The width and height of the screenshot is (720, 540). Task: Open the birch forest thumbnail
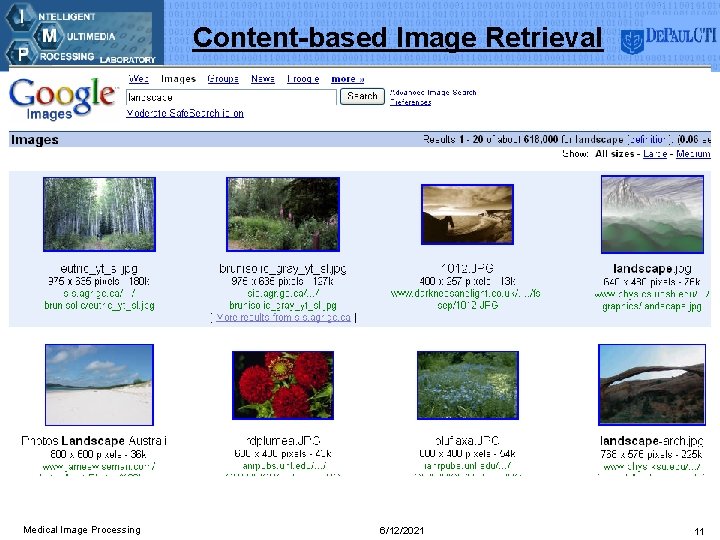click(x=99, y=214)
